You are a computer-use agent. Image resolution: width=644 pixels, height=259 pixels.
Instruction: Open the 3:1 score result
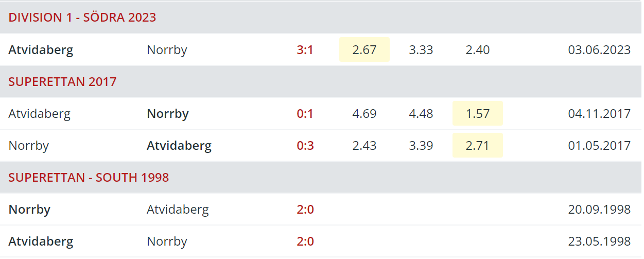[x=305, y=50]
